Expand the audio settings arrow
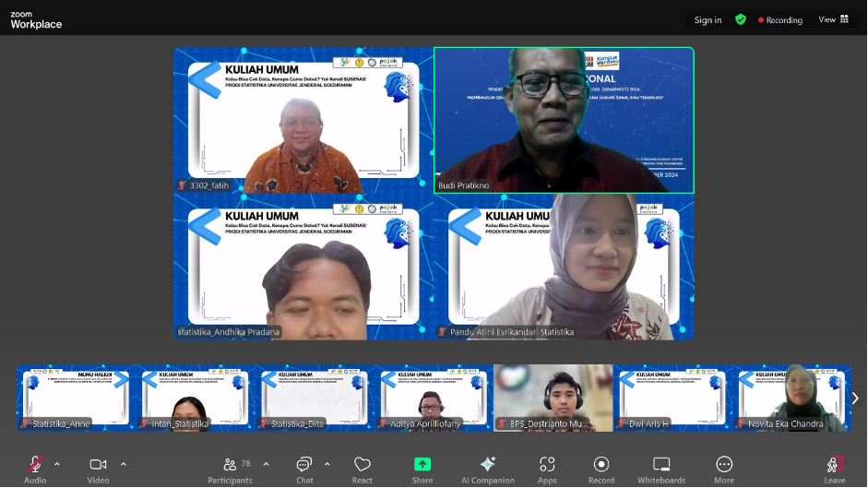 coord(57,464)
